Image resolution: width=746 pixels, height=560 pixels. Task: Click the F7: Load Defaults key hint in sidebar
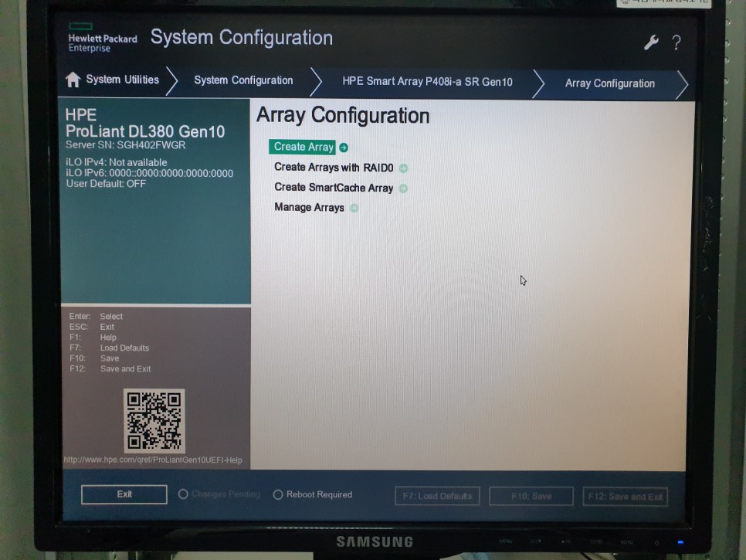(x=110, y=348)
